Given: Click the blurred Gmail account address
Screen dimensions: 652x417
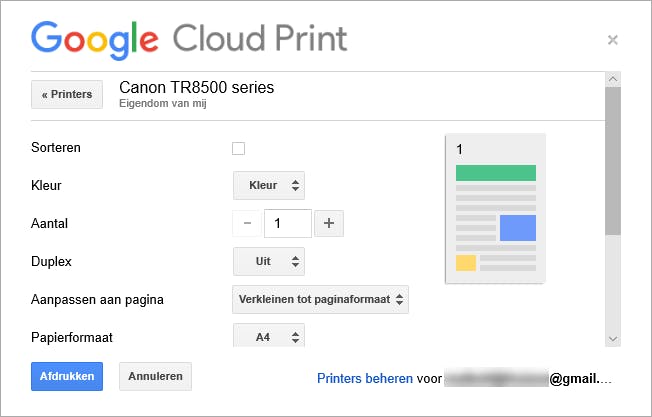Looking at the screenshot, I should point(528,379).
